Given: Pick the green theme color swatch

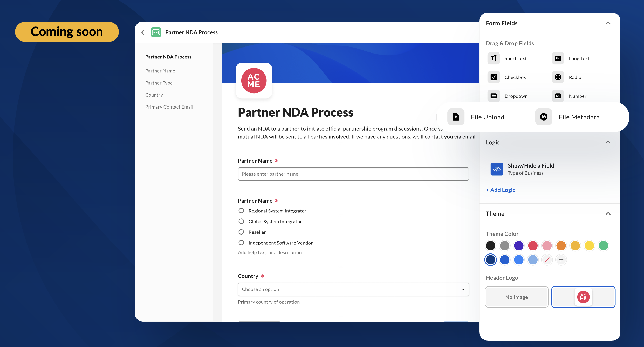Looking at the screenshot, I should click(603, 245).
